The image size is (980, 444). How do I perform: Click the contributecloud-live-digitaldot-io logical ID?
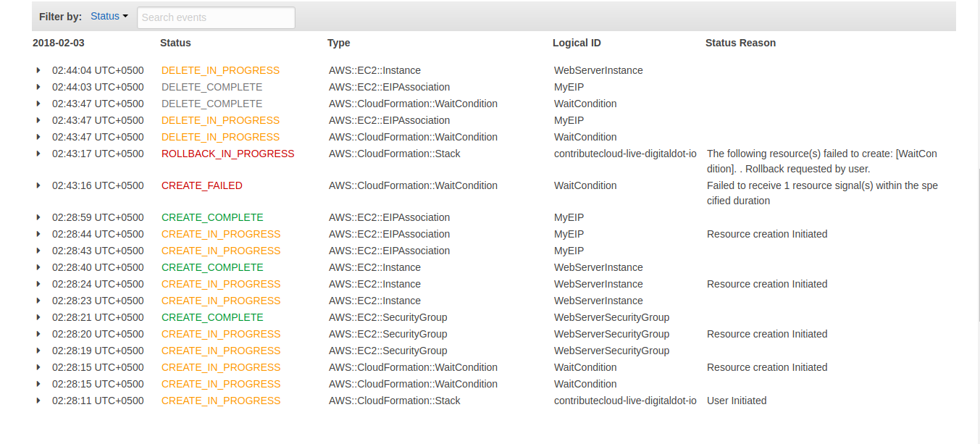point(625,154)
